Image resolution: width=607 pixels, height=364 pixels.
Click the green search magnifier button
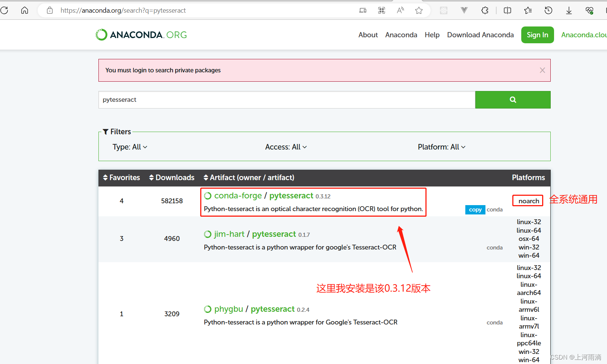[513, 100]
